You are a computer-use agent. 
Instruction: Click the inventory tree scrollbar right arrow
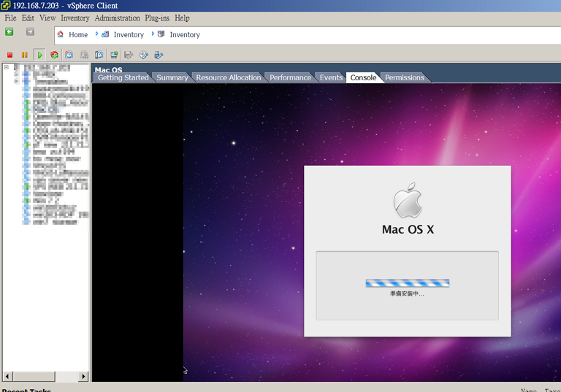(x=83, y=376)
